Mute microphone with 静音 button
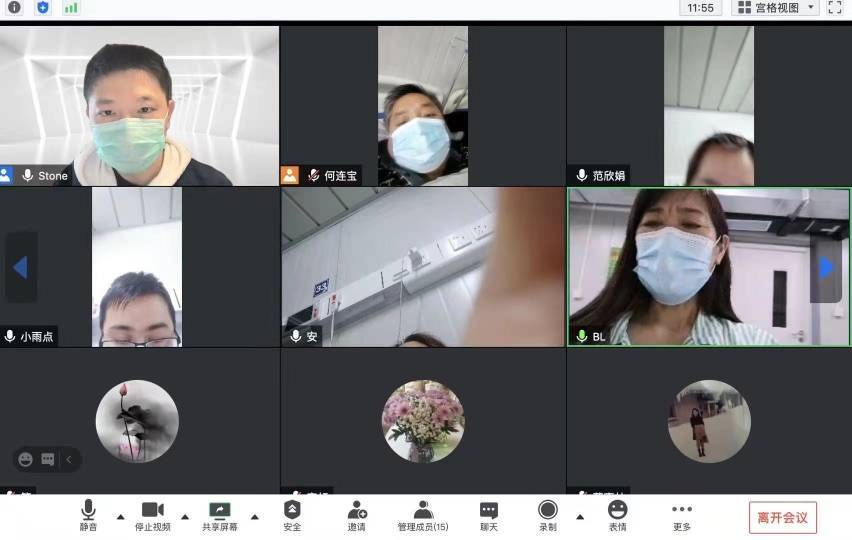The image size is (852, 540). pyautogui.click(x=89, y=516)
